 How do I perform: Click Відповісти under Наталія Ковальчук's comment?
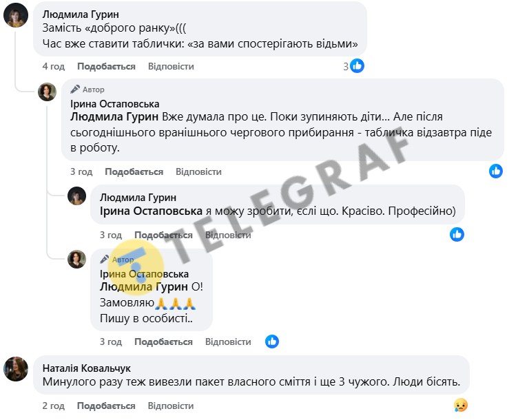(171, 406)
